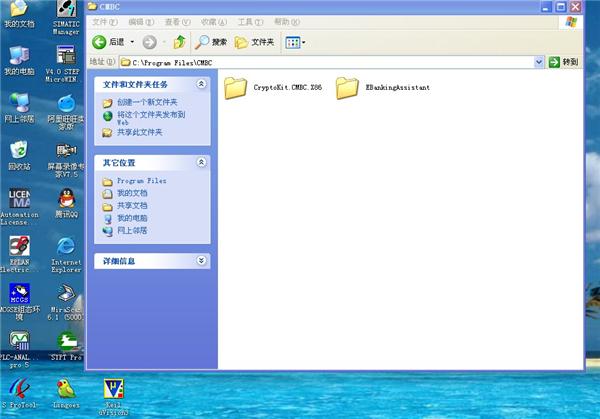Open 我的文档 link in sidebar
Screen dimensions: 600x419
132,193
